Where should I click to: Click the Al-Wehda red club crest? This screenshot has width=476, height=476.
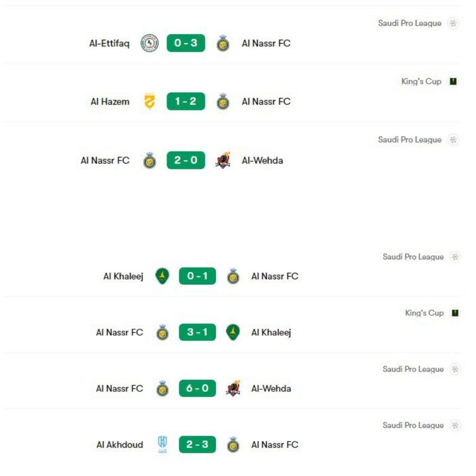(224, 160)
